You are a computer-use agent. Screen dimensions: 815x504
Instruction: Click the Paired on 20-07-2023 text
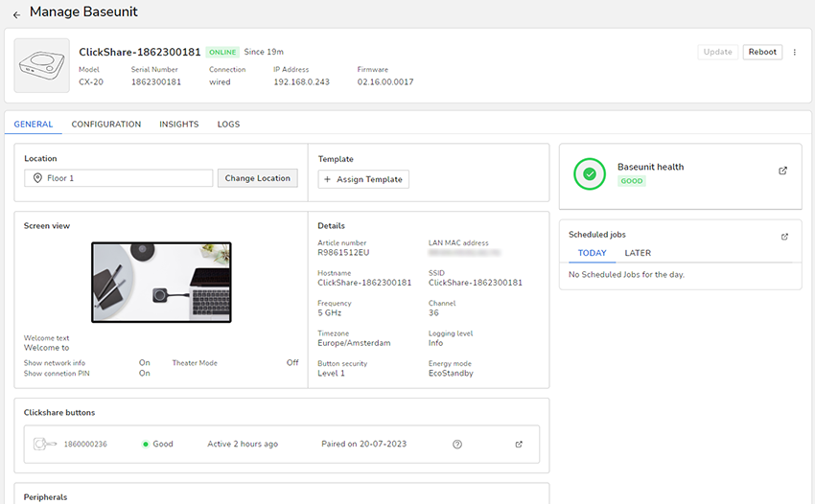point(363,444)
